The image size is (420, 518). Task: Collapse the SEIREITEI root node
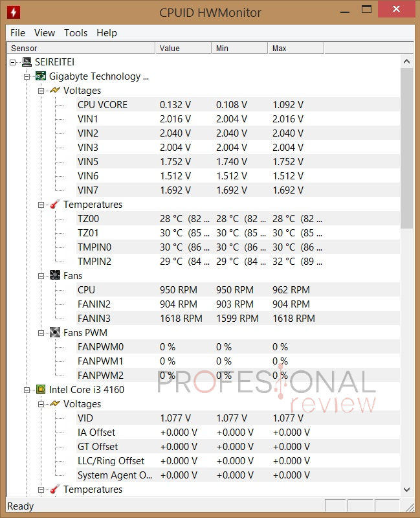(12, 62)
